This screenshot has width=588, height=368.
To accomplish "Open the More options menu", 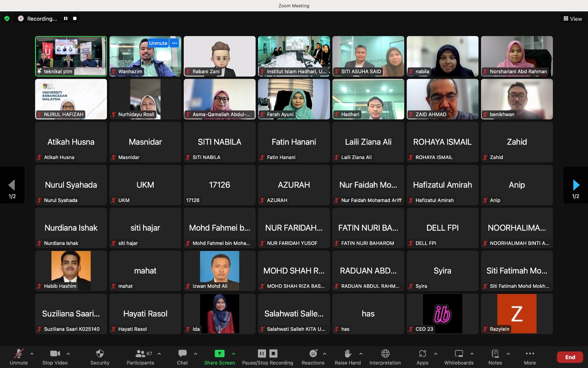I will (530, 354).
